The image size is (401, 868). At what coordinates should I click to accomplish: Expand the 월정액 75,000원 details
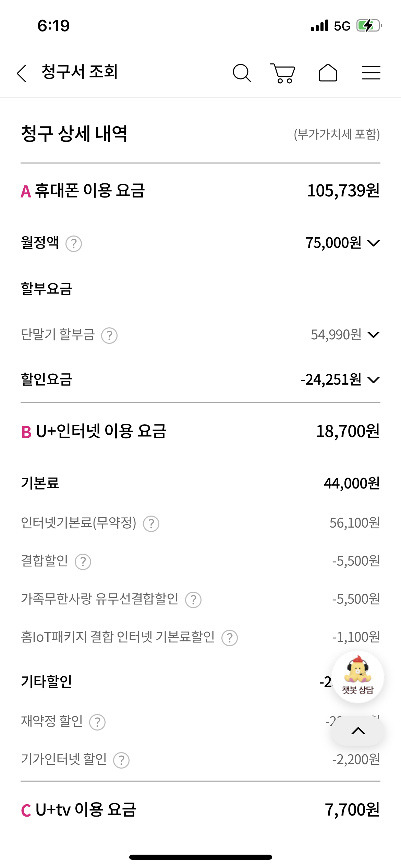point(373,243)
